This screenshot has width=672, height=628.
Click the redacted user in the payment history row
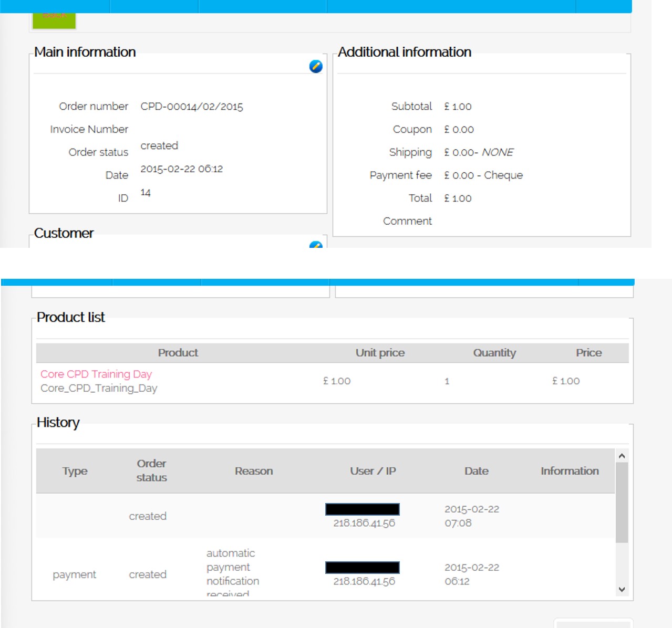click(363, 568)
